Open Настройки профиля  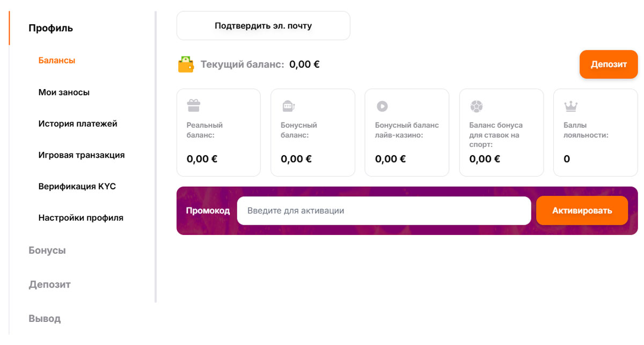[81, 218]
